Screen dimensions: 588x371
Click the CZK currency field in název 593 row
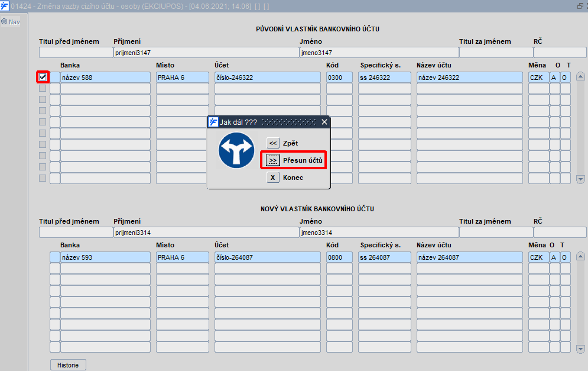(x=538, y=257)
